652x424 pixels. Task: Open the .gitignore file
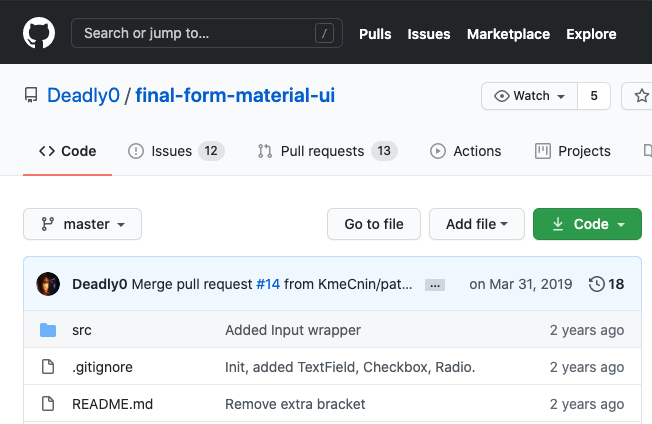[102, 367]
